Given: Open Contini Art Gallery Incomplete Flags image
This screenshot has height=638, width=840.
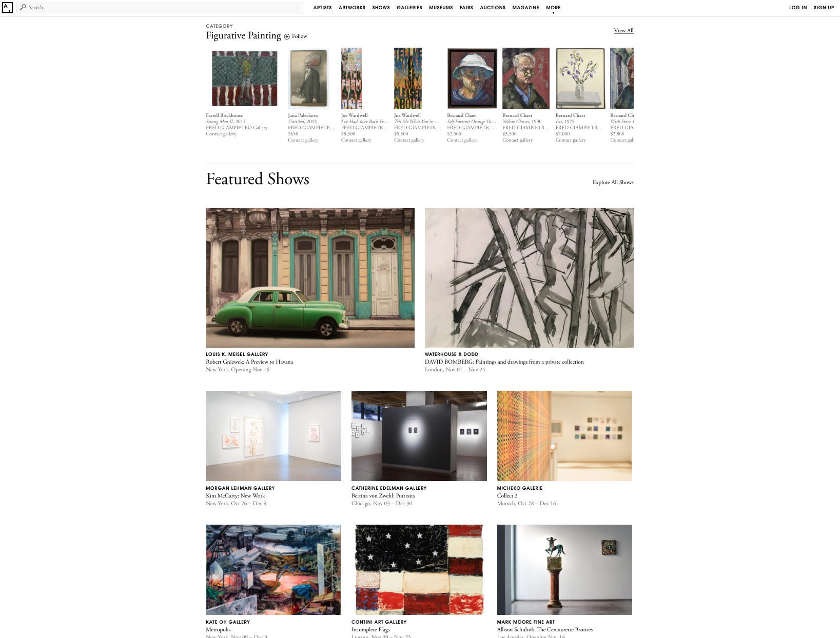Looking at the screenshot, I should [x=419, y=570].
